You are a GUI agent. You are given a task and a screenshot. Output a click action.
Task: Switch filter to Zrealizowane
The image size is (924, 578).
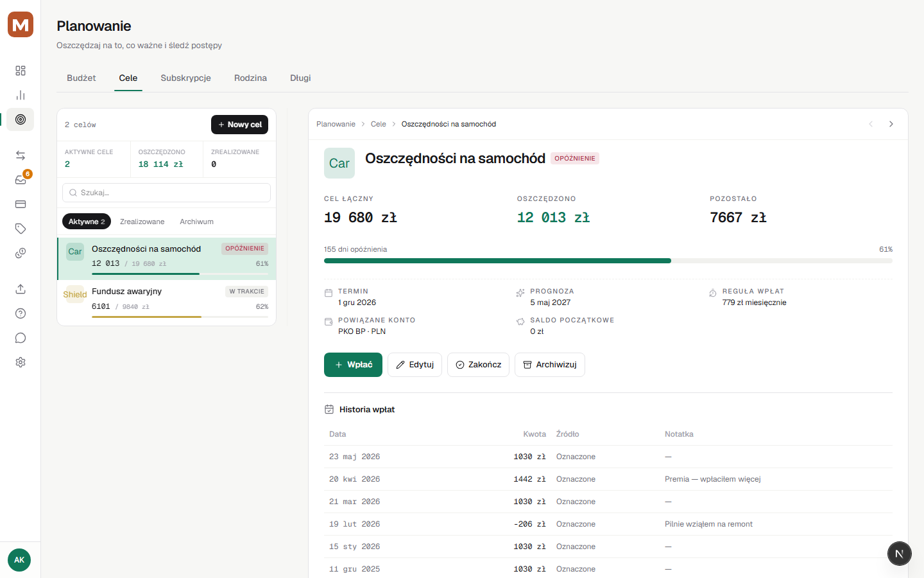click(142, 222)
